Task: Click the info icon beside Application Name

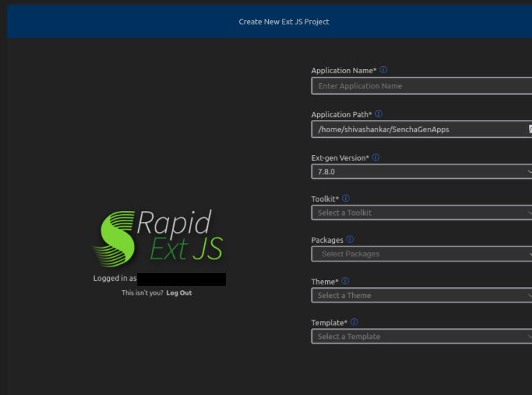Action: 383,70
